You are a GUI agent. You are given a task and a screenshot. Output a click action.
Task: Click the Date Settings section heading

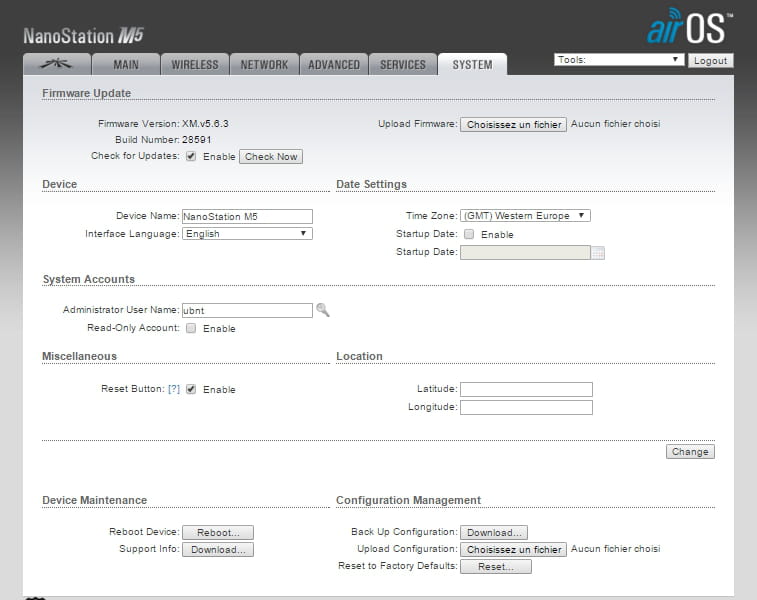[371, 184]
